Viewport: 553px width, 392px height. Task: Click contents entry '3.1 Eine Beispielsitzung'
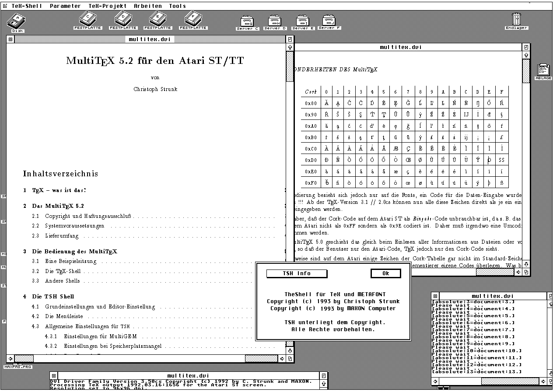pyautogui.click(x=64, y=261)
